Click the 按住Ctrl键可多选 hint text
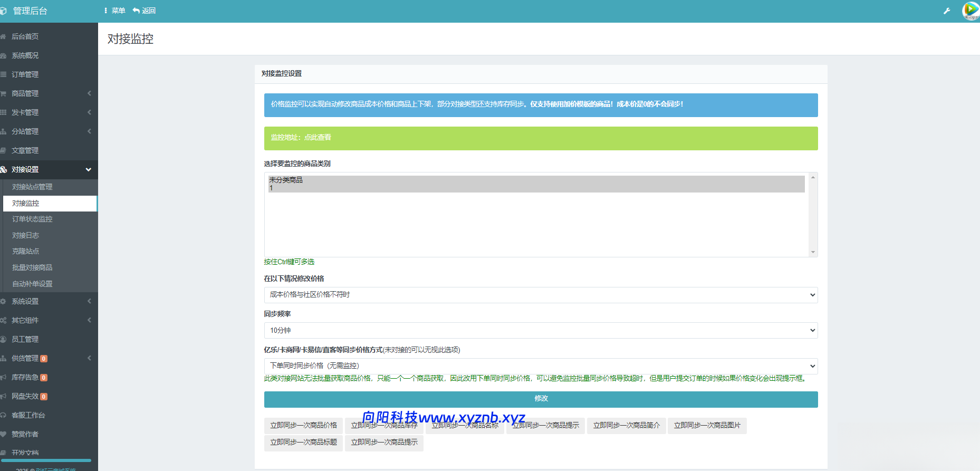The height and width of the screenshot is (471, 980). point(289,262)
